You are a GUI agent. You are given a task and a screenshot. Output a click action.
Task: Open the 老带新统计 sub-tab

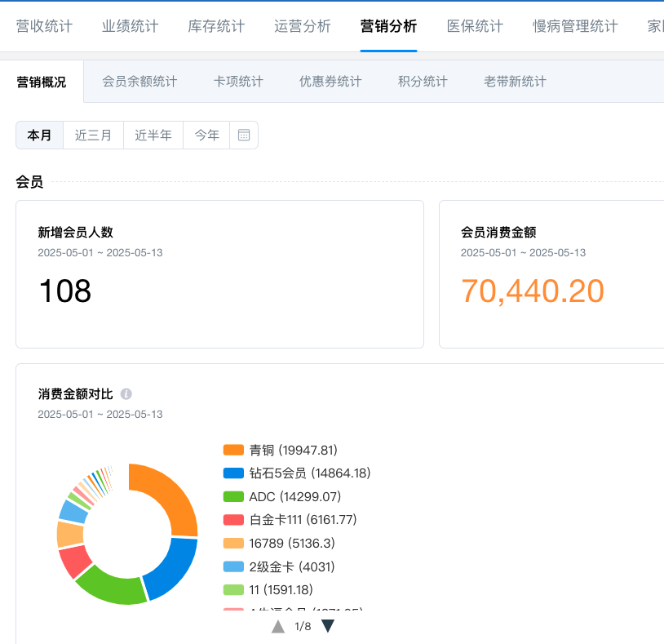[x=515, y=82]
